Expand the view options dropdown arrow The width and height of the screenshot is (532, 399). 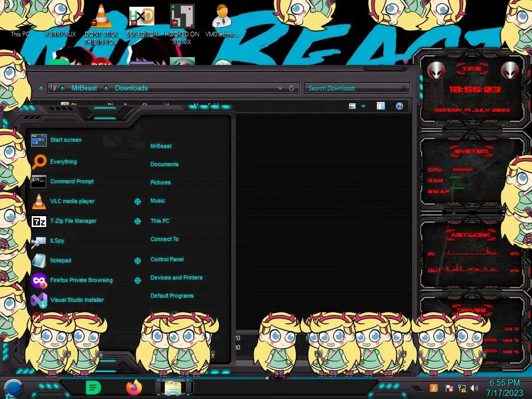click(363, 107)
